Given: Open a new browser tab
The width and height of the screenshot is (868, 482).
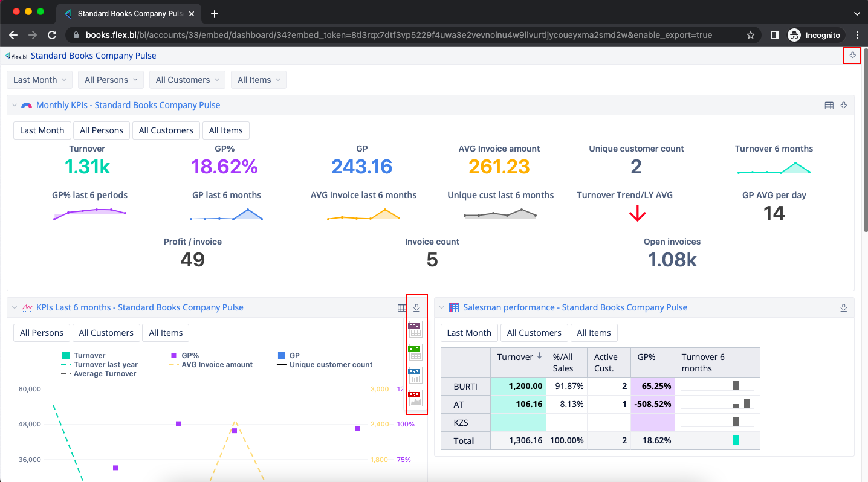Looking at the screenshot, I should (x=215, y=13).
